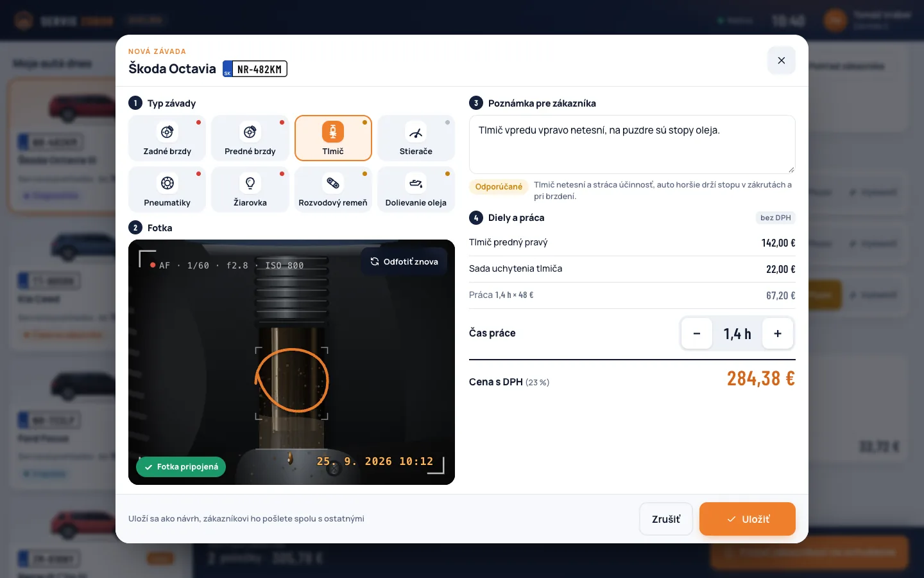Screen dimensions: 924x578
Task: Click the Tlmič predný pravý part row
Action: pos(632,243)
